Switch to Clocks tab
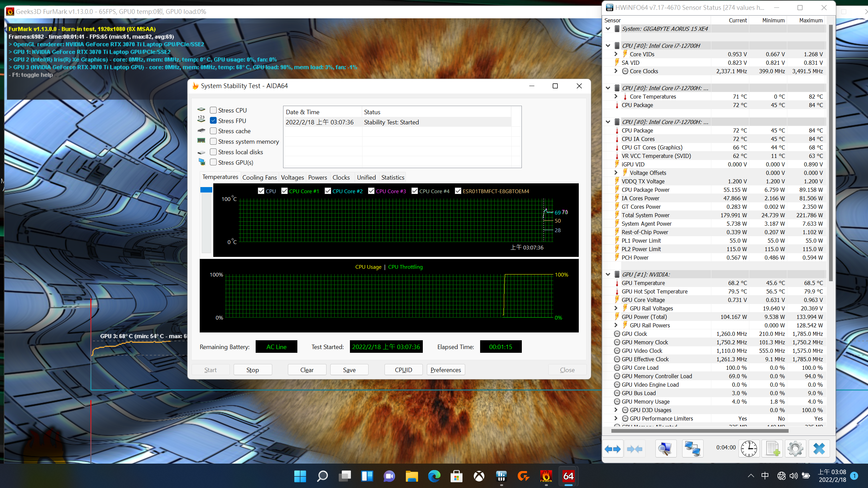This screenshot has width=868, height=488. (341, 177)
